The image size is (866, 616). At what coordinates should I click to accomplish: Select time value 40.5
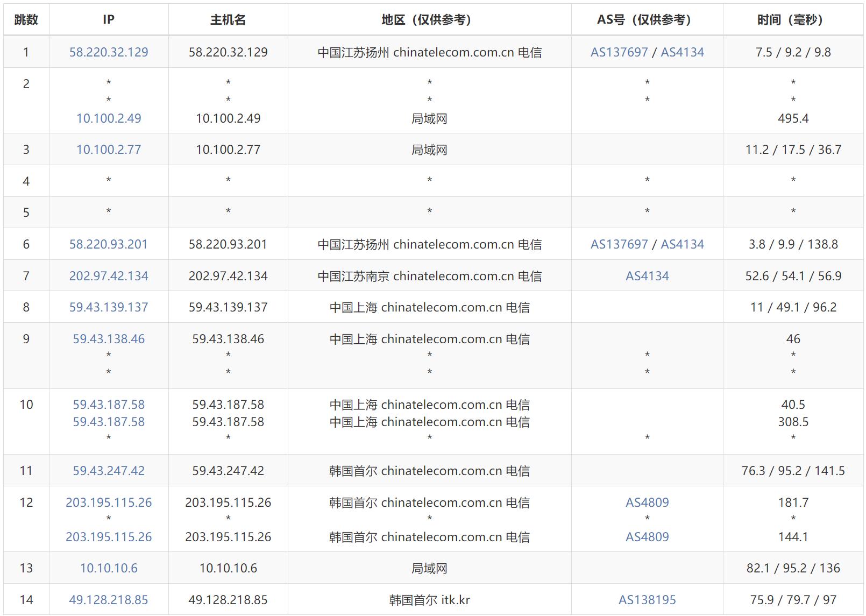click(793, 405)
